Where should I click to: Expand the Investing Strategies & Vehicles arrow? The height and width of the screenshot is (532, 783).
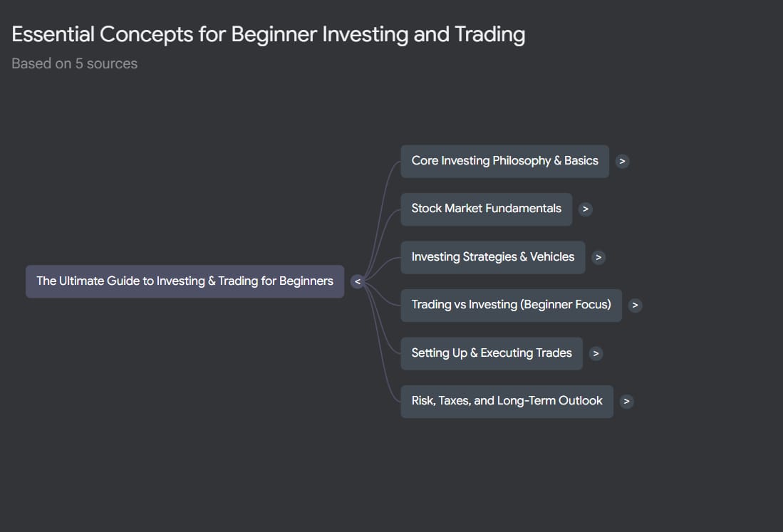598,257
